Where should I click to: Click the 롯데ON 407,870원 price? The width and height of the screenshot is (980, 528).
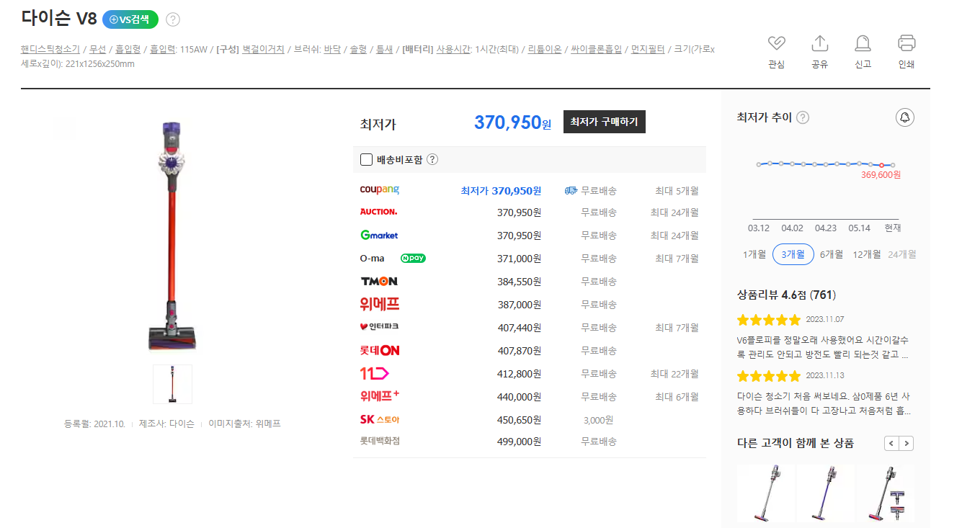(520, 351)
